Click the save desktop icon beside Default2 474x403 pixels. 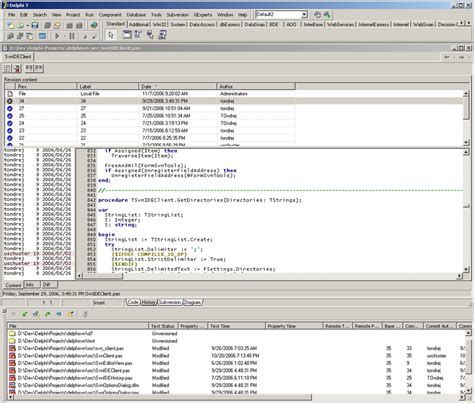317,15
